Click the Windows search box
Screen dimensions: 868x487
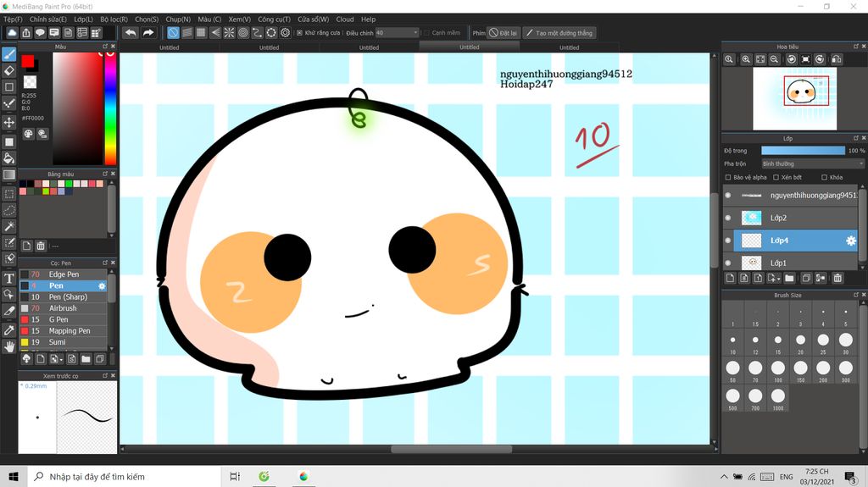[125, 477]
